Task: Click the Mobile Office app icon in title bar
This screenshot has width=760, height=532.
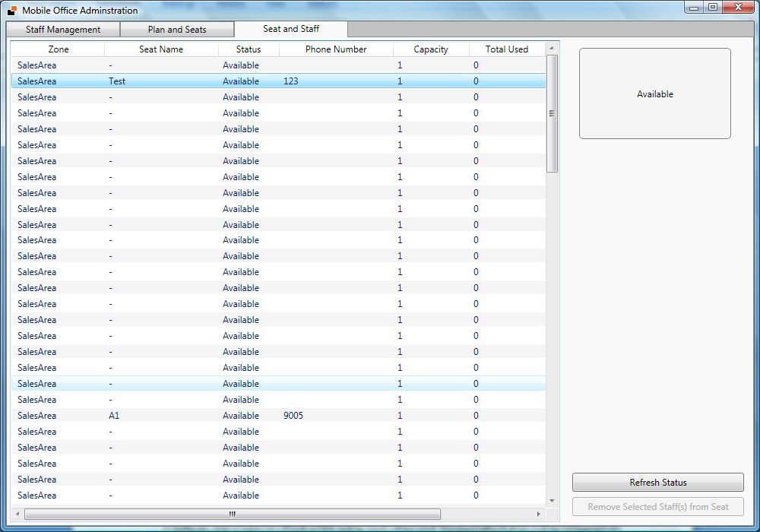Action: point(11,11)
